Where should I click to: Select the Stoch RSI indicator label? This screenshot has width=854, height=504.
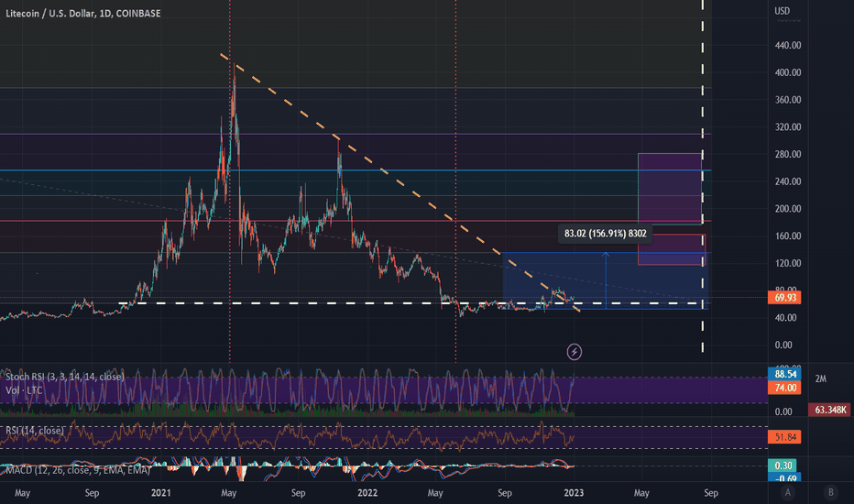pyautogui.click(x=65, y=377)
